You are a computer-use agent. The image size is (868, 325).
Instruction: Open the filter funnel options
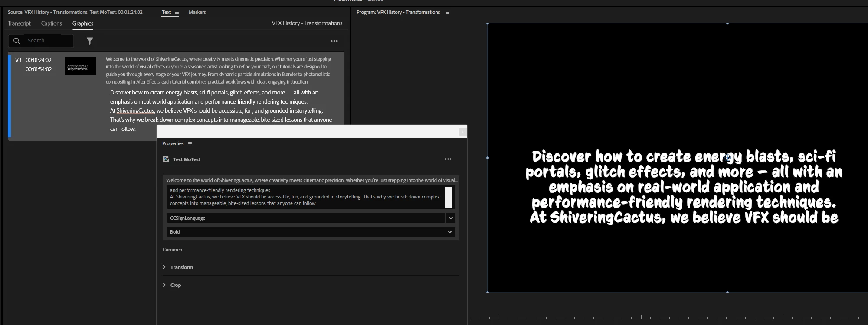coord(90,41)
